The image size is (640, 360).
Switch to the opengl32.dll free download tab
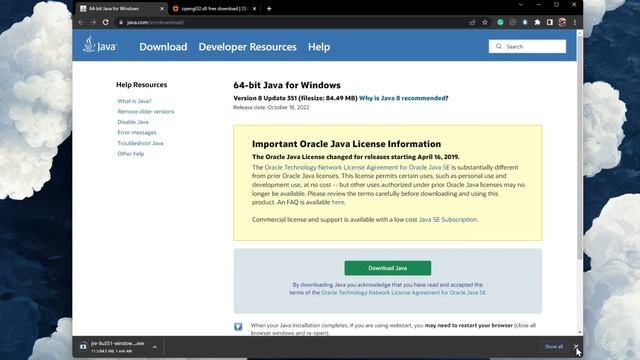pyautogui.click(x=215, y=9)
